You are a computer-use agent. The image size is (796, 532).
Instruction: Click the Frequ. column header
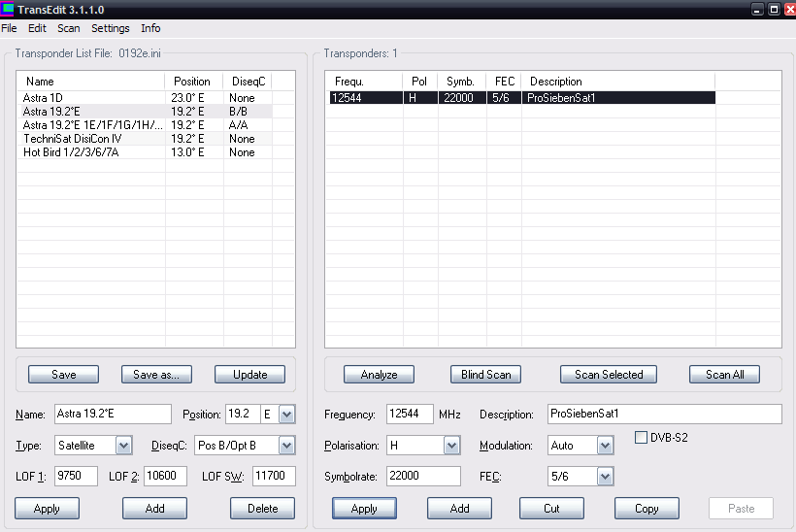tap(364, 82)
